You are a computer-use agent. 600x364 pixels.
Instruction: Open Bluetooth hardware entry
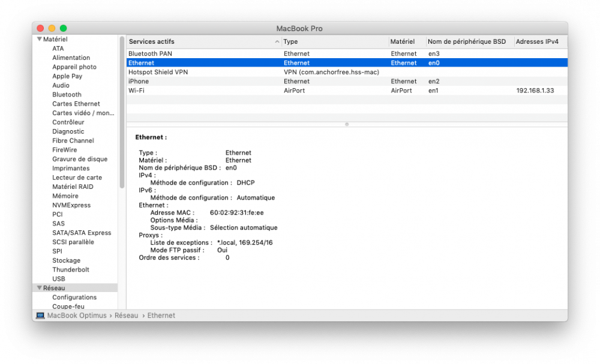coord(67,94)
